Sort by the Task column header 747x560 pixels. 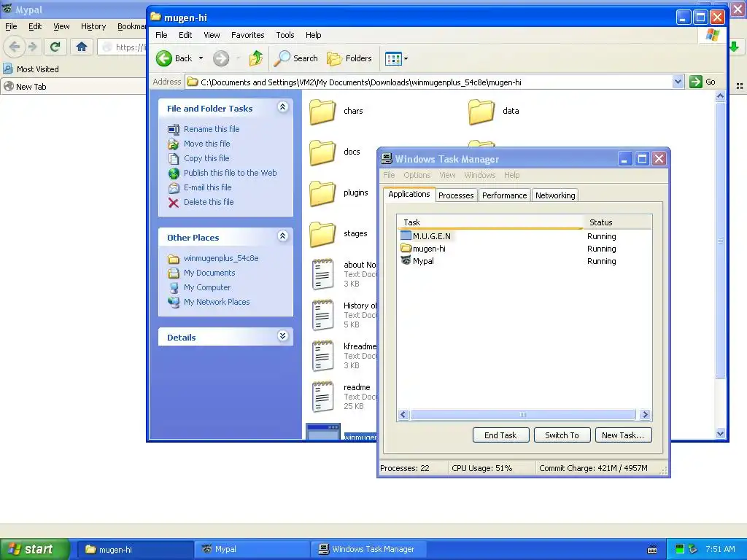(x=490, y=222)
